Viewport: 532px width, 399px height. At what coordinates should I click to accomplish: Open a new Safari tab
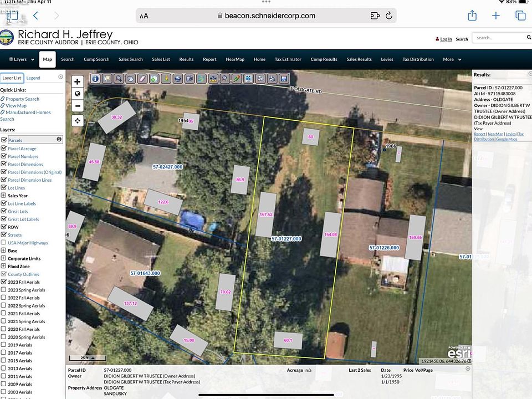click(x=495, y=16)
